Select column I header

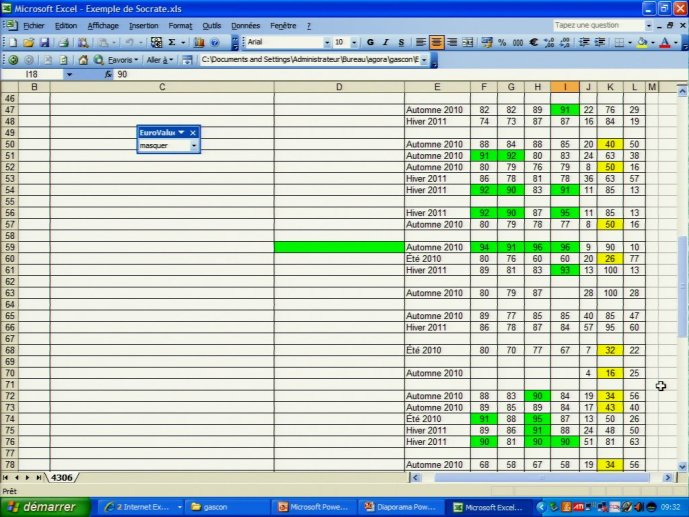(565, 87)
